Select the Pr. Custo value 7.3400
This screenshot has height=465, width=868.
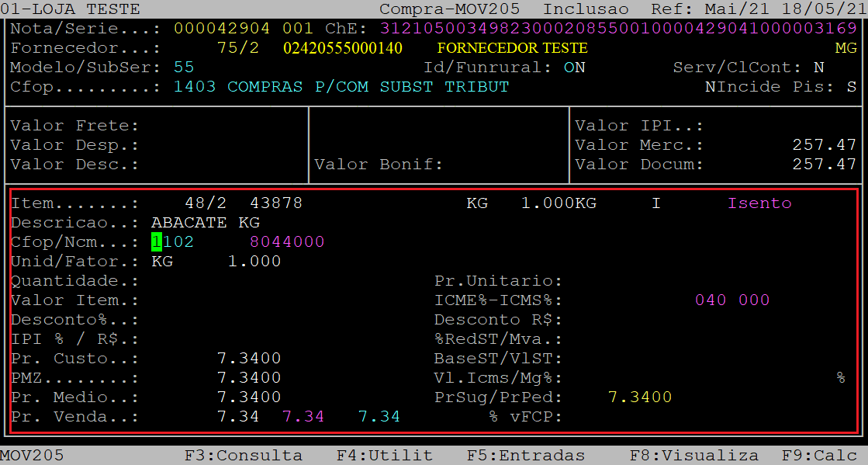pos(249,359)
